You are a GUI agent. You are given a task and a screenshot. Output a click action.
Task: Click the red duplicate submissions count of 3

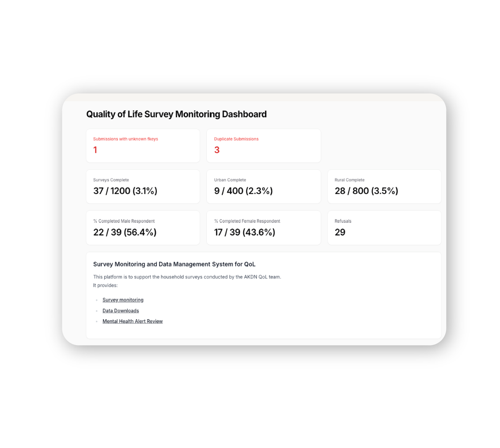click(x=217, y=150)
